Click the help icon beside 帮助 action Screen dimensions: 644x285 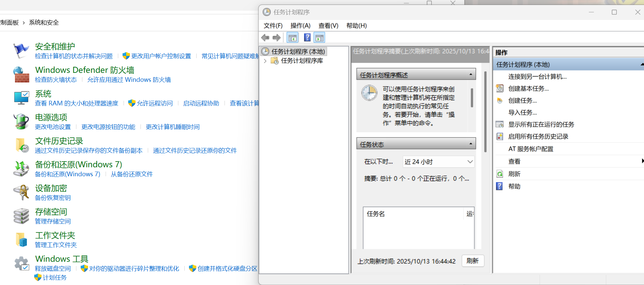coord(500,186)
